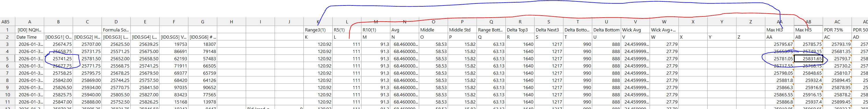868x109 pixels.
Task: Click the cell with value 25625.50
Action: (116, 44)
